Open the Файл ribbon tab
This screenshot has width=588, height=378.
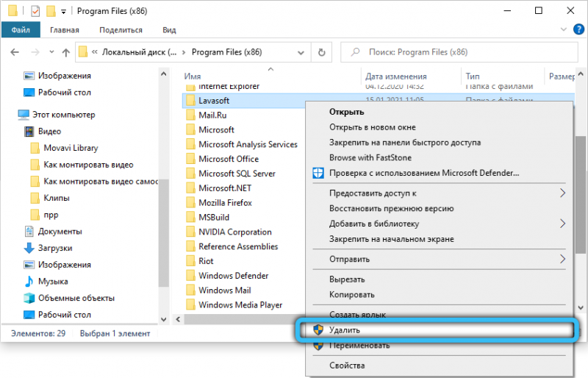pyautogui.click(x=21, y=30)
